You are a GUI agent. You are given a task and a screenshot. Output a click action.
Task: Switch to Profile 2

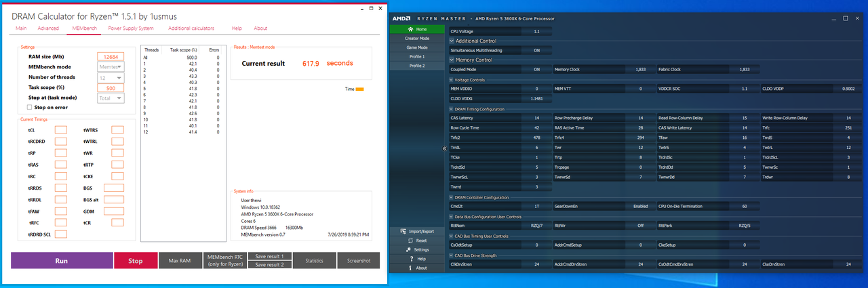(x=416, y=66)
